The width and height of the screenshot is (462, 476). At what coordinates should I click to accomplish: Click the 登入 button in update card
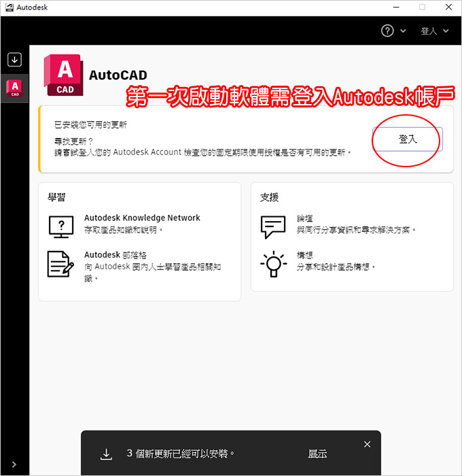click(408, 139)
